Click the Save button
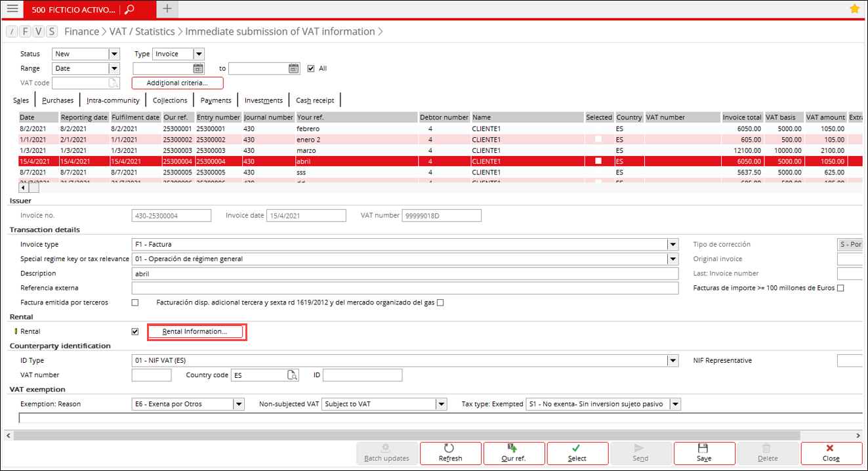 click(x=704, y=453)
